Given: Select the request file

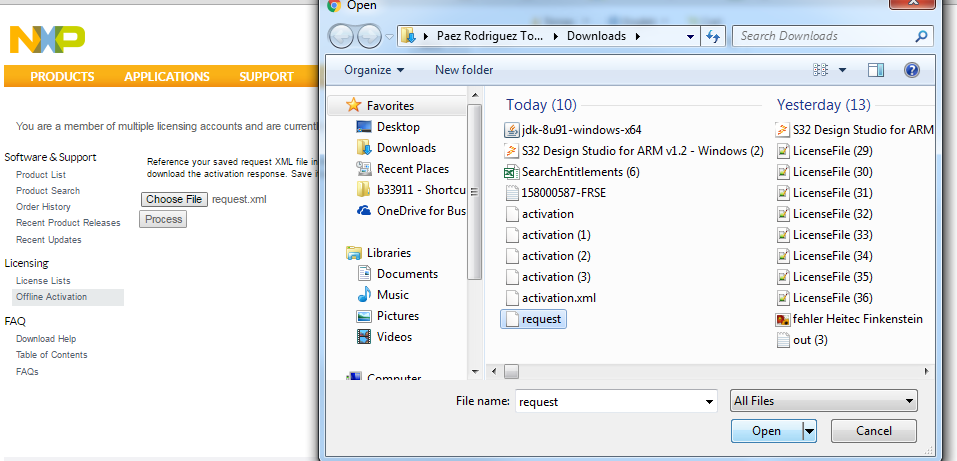Looking at the screenshot, I should [533, 319].
